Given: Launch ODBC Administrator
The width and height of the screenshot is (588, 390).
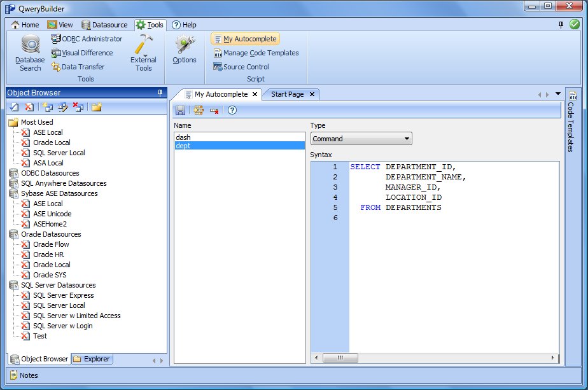Looking at the screenshot, I should [87, 39].
